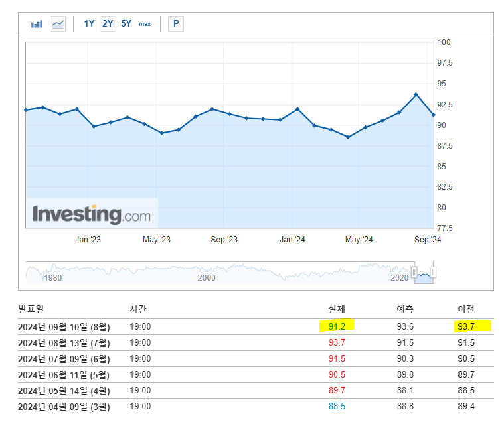
Task: Click the right range slider handle
Action: pos(433,272)
